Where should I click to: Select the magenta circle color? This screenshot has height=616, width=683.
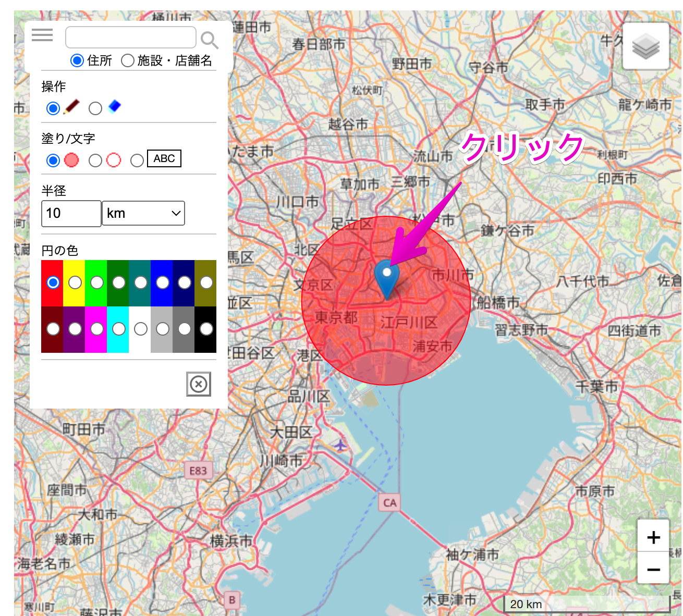(x=96, y=329)
